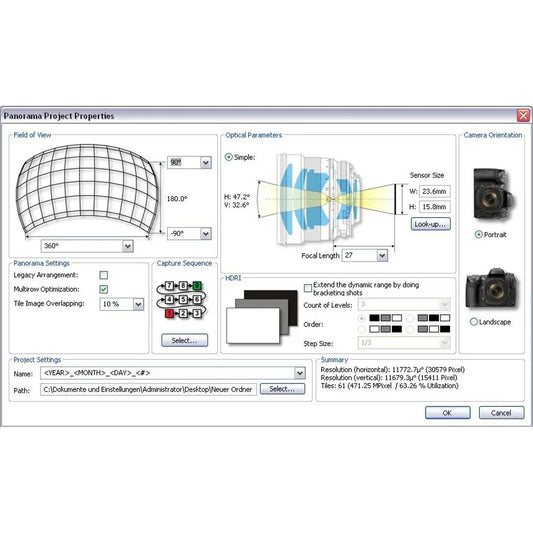The image size is (533, 533).
Task: Click the 'Tiles: 61' summary line
Action: point(390,386)
